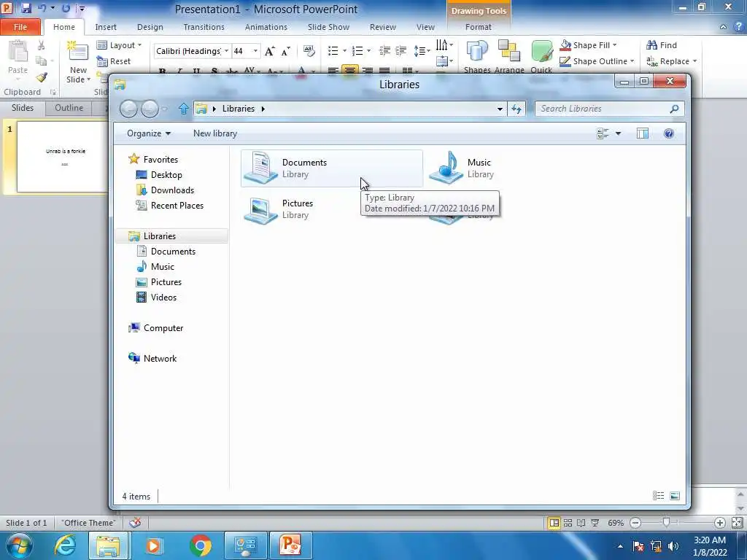Screen dimensions: 747x560
Task: Click the Decrease List Level icon
Action: [x=384, y=50]
